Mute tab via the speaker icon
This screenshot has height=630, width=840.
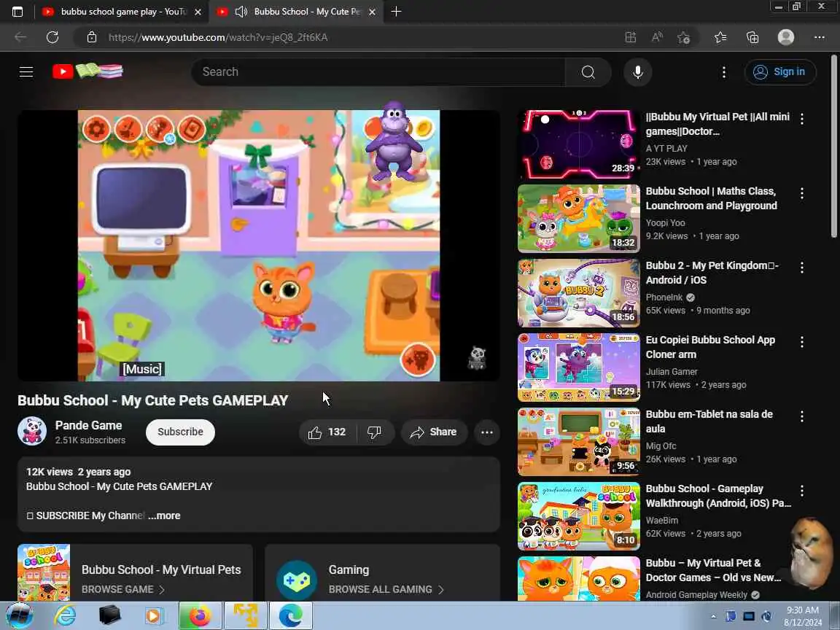pos(241,11)
